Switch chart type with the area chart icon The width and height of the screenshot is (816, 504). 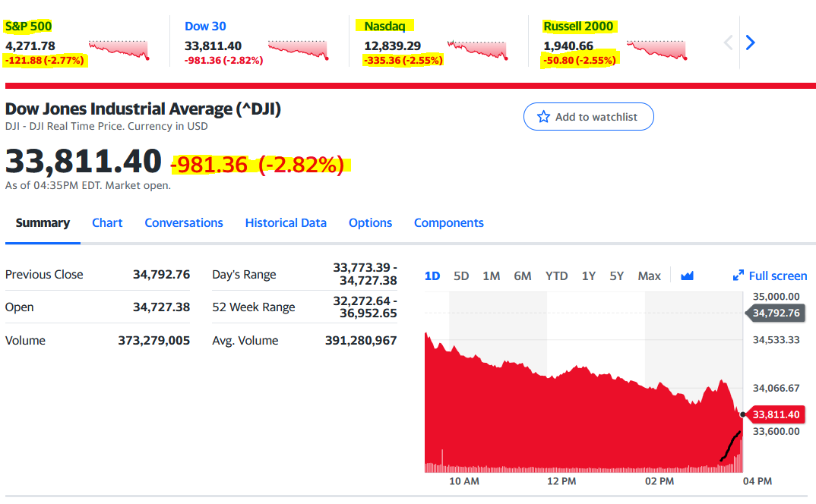point(688,276)
